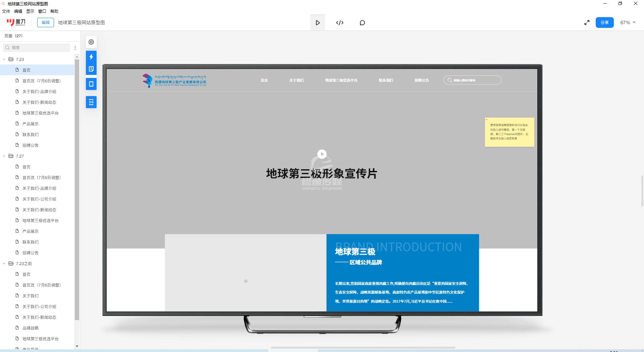Image resolution: width=644 pixels, height=352 pixels.
Task: Click the search icon in prototype search box
Action: (449, 80)
